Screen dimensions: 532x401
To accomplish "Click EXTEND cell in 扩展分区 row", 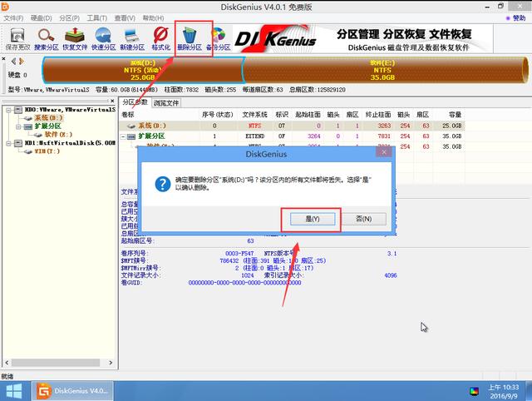I will 255,136.
